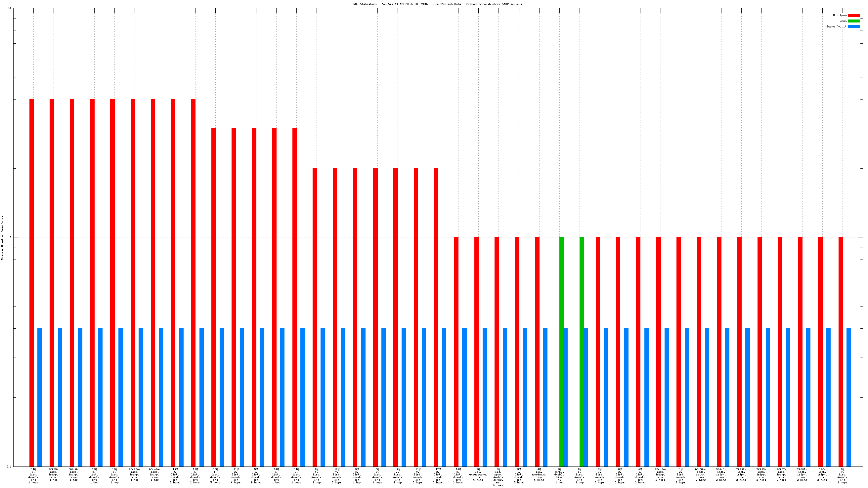Image resolution: width=868 pixels, height=488 pixels.
Task: Click the old.spam.dnsbl.sorbs.net axis label
Action: click(x=498, y=476)
